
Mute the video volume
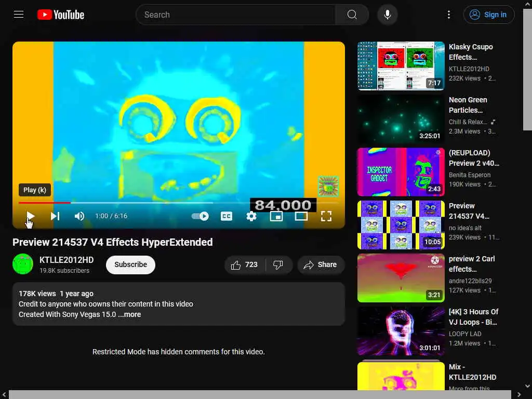(79, 216)
